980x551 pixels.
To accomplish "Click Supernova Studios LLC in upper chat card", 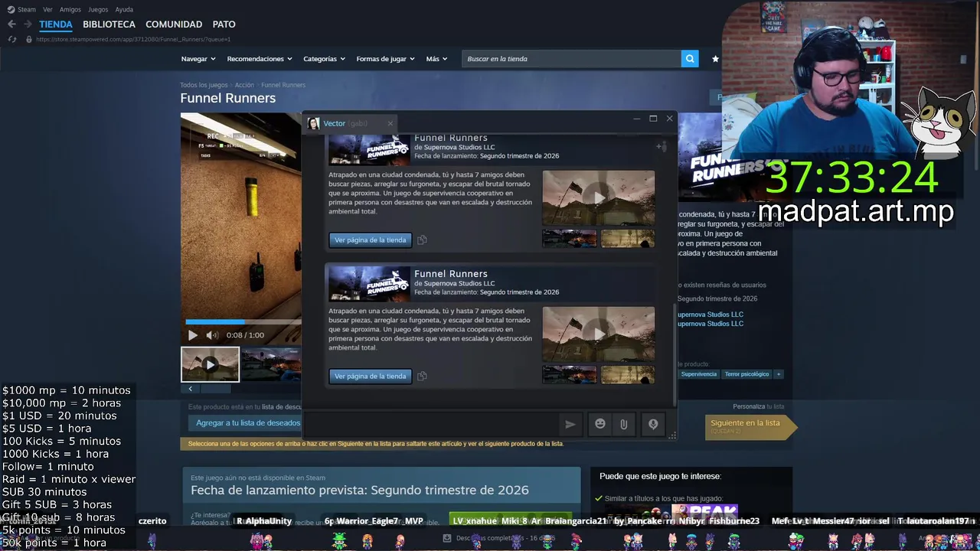I will (x=459, y=147).
